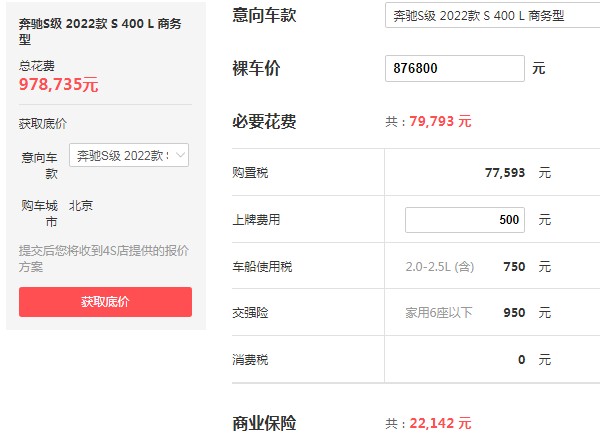Click the 车船使用税 row label
Screen dimensions: 600x441
coord(262,266)
